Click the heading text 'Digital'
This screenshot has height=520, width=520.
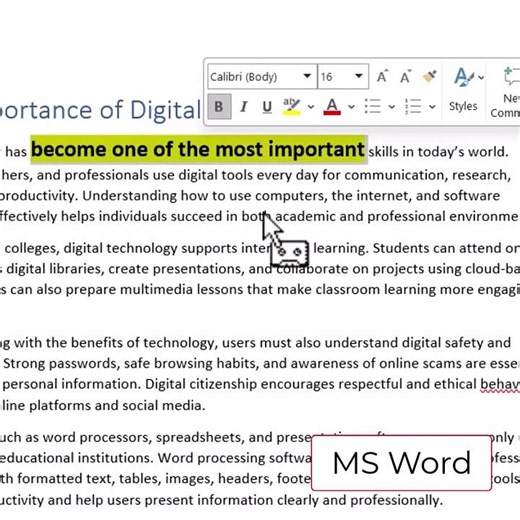(x=166, y=110)
